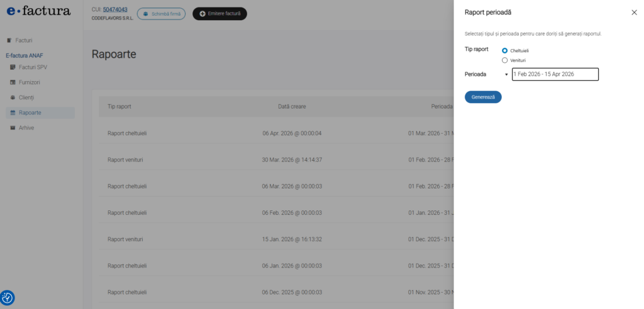Click the Facturi sidebar icon
Viewport: 644px width, 309px height.
pos(9,40)
